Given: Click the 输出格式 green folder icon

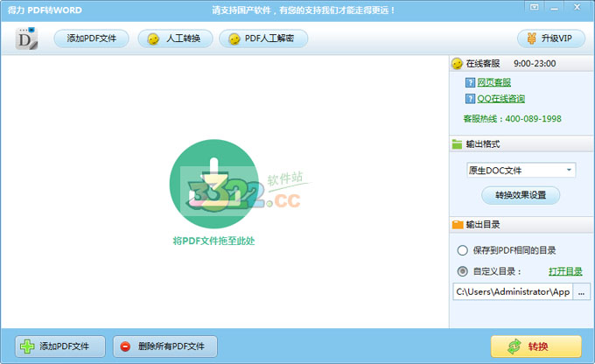Looking at the screenshot, I should point(458,144).
